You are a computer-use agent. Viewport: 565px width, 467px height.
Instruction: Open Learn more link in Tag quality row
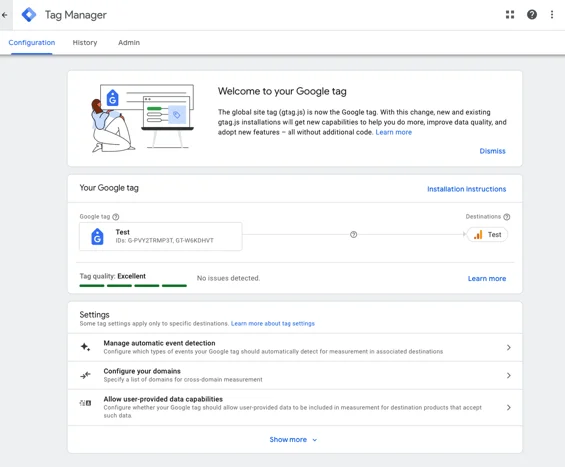click(487, 279)
